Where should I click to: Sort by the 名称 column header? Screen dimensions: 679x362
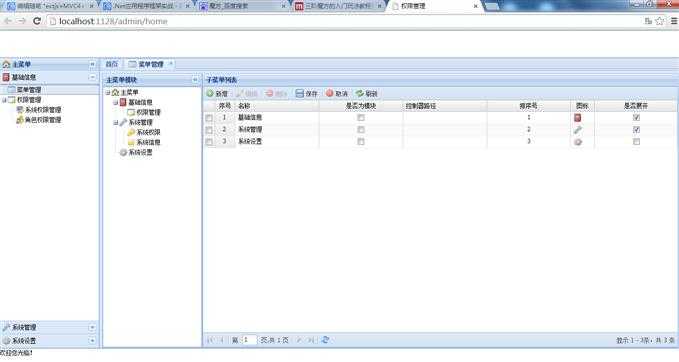277,106
